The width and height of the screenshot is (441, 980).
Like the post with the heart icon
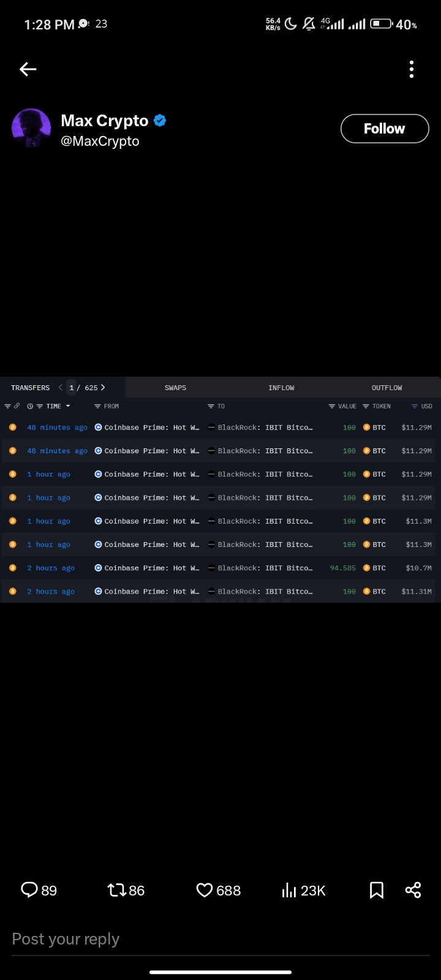point(204,890)
